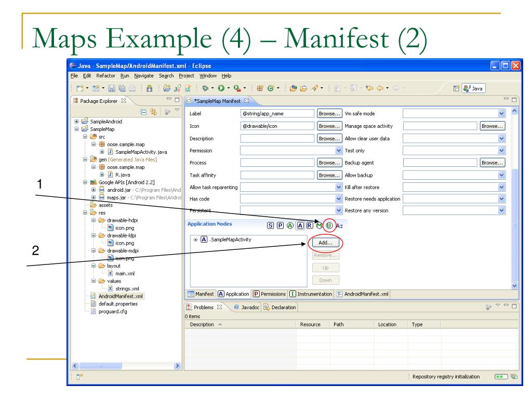Open the Test only dropdown
The height and width of the screenshot is (399, 532).
(501, 150)
